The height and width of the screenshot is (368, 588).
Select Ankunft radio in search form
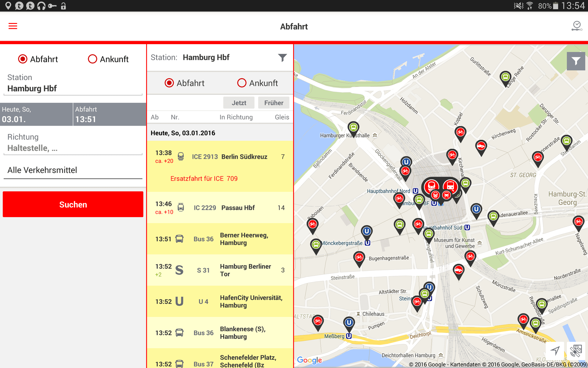click(x=108, y=59)
